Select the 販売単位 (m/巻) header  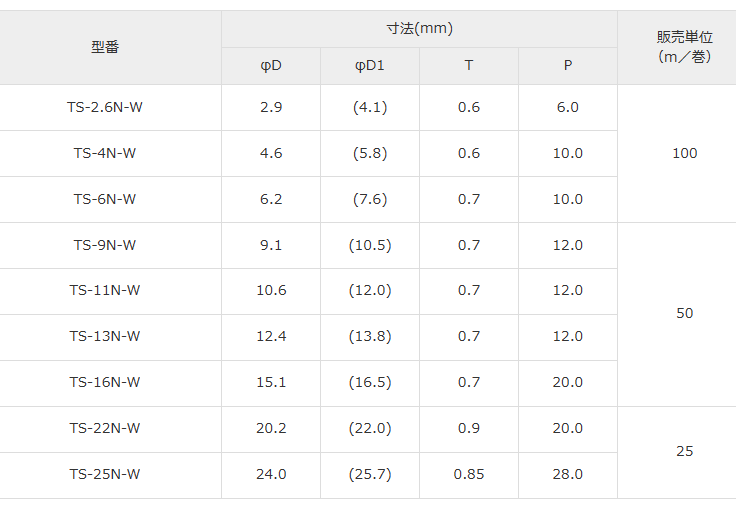pyautogui.click(x=684, y=47)
